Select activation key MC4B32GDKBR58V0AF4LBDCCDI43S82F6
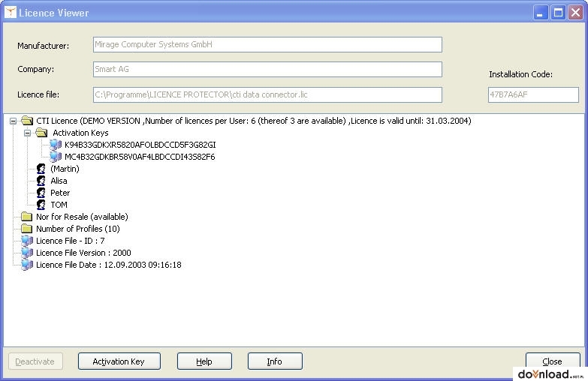 140,157
